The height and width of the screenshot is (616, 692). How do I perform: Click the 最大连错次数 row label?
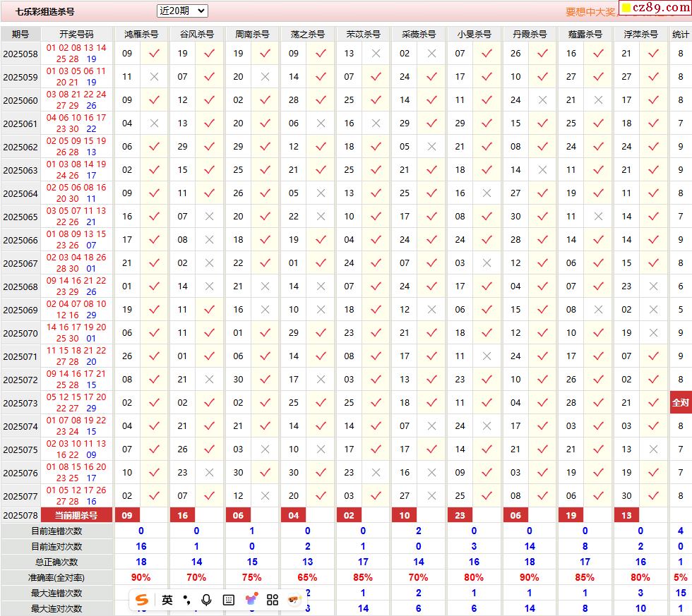click(x=56, y=593)
